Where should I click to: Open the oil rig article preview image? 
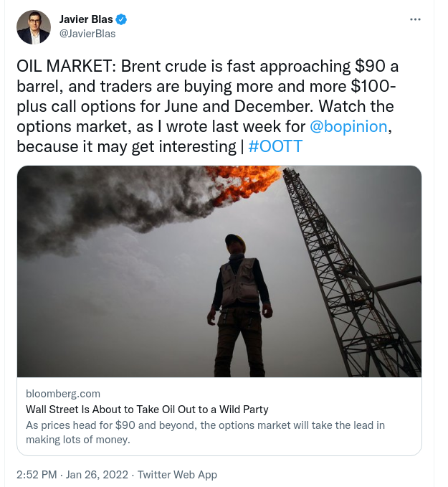click(x=219, y=271)
